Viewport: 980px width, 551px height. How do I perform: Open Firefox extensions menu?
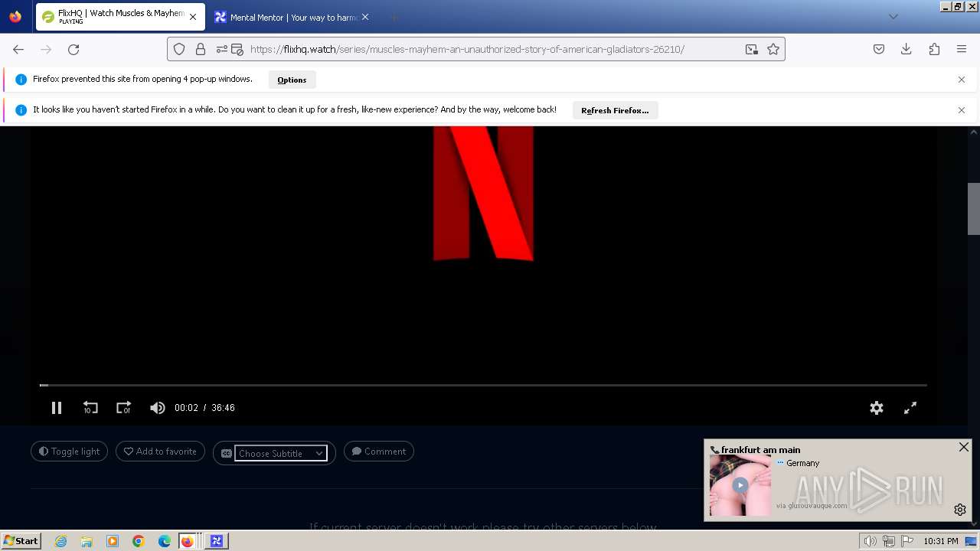tap(934, 49)
